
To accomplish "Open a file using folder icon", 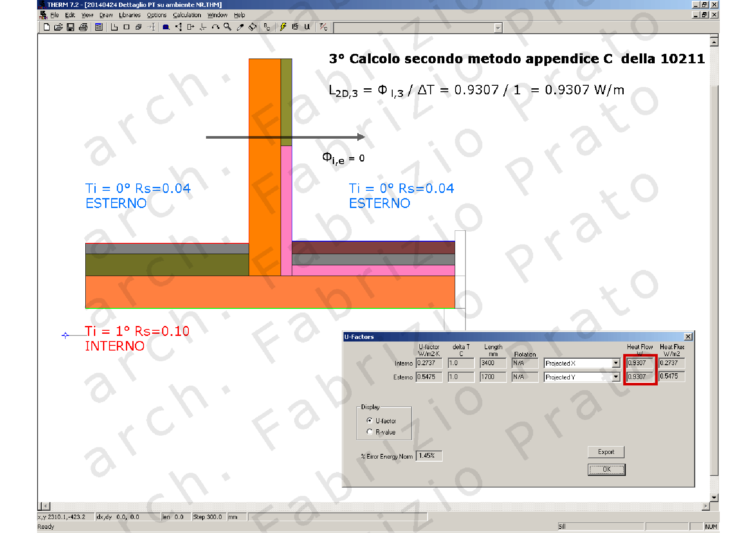I will 59,27.
